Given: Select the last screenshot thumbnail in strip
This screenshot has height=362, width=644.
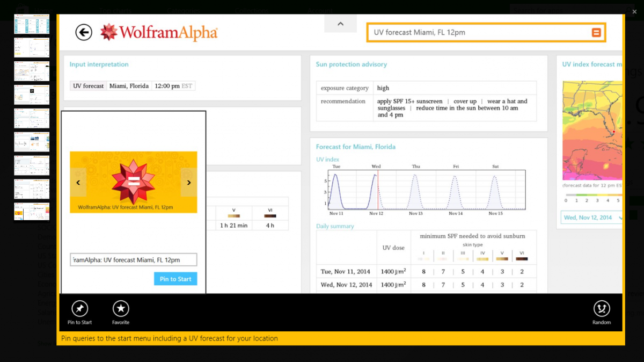Looking at the screenshot, I should coord(32,211).
